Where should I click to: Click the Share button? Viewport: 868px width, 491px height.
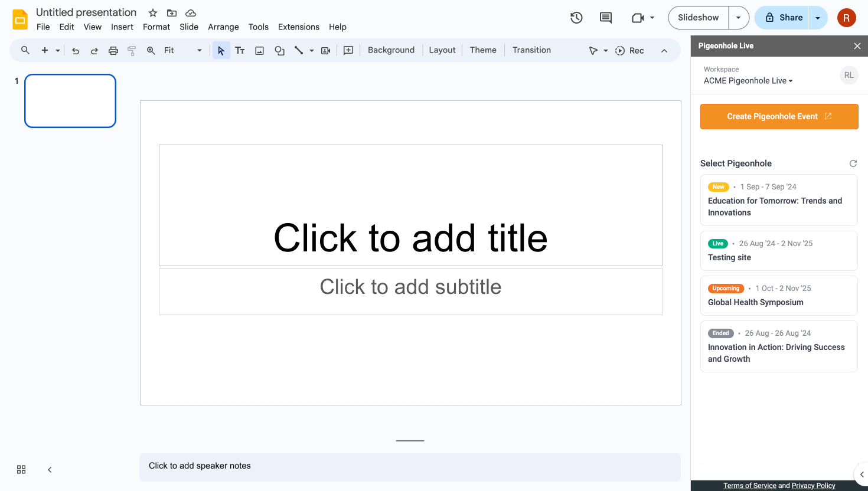782,18
